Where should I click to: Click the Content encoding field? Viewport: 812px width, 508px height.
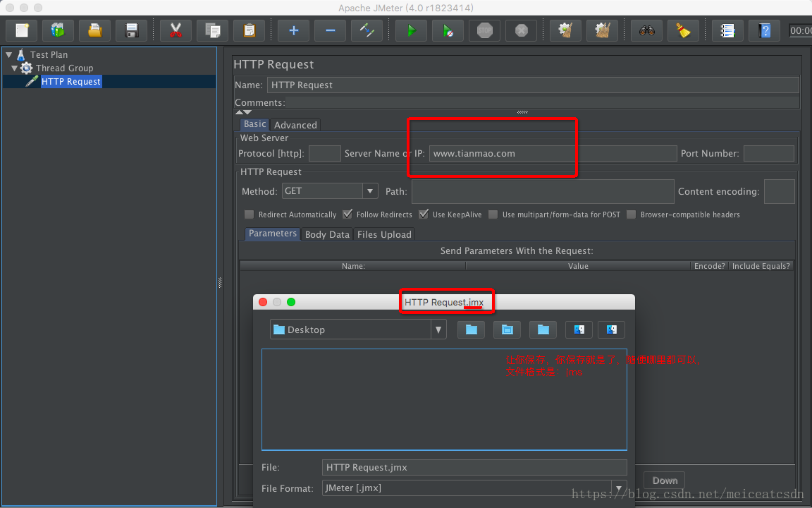[780, 191]
